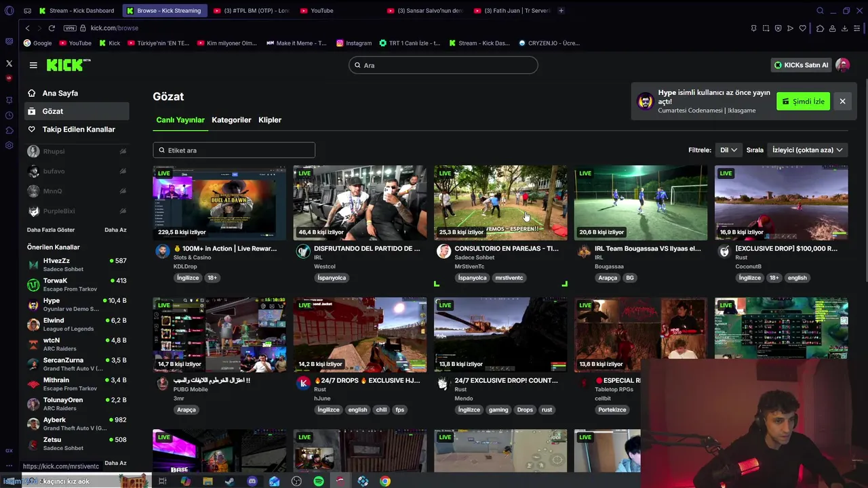Viewport: 868px width, 488px height.
Task: Click the KICKs Satın Al button
Action: [802, 65]
